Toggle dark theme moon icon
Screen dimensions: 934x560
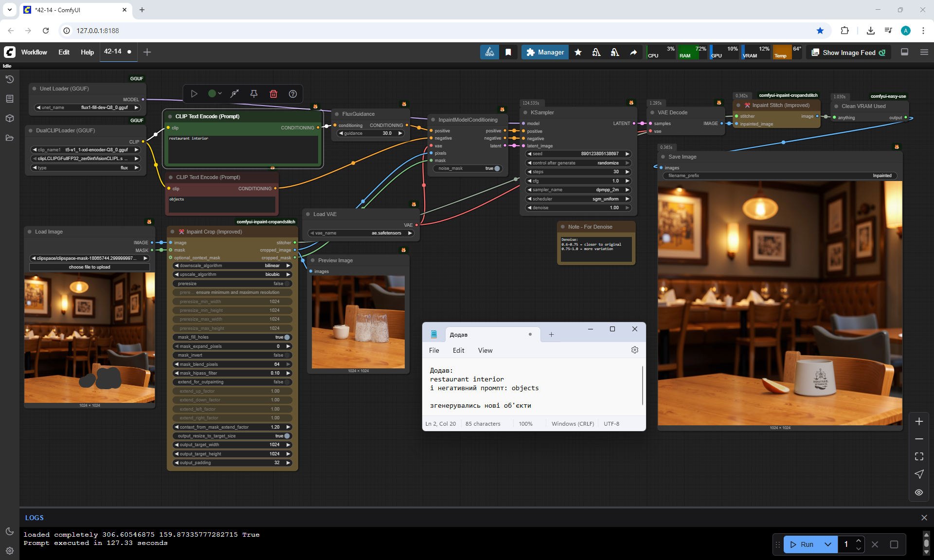(9, 531)
